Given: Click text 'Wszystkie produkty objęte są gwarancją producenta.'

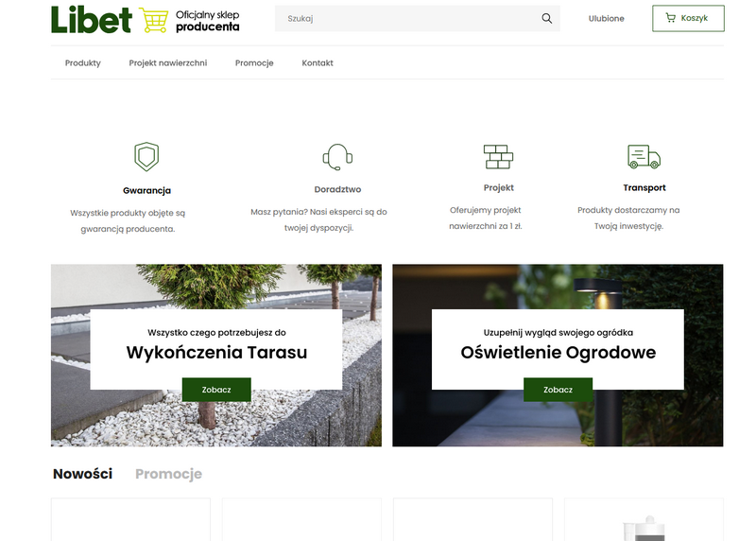Looking at the screenshot, I should tap(128, 220).
